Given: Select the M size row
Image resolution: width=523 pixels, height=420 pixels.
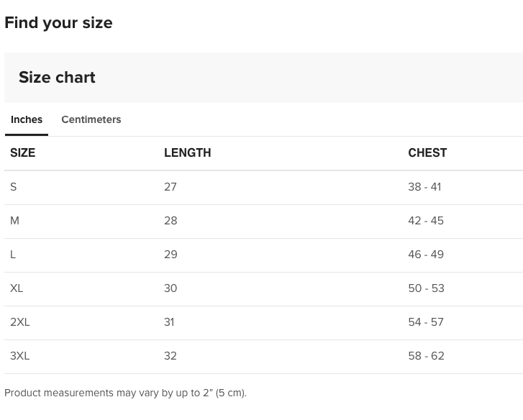Looking at the screenshot, I should (14, 221).
